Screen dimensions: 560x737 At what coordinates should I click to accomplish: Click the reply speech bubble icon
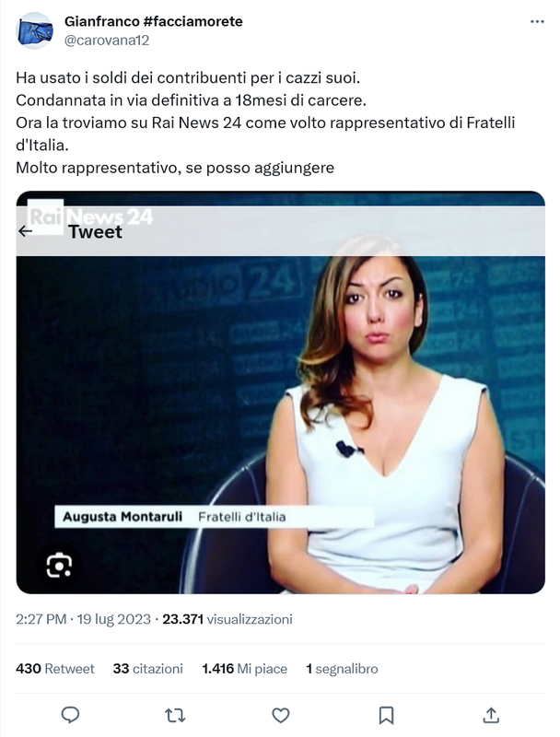click(x=70, y=715)
